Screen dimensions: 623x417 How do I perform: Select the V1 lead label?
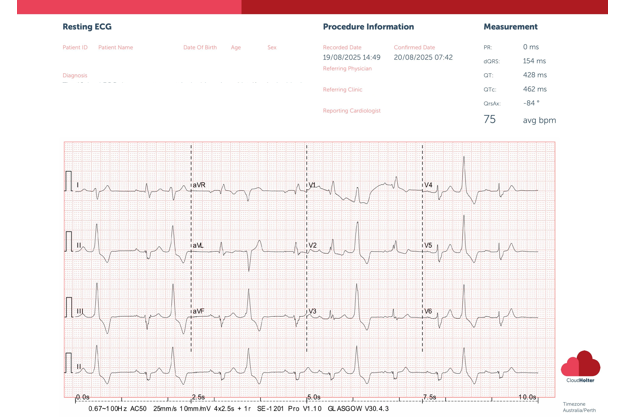click(x=312, y=185)
